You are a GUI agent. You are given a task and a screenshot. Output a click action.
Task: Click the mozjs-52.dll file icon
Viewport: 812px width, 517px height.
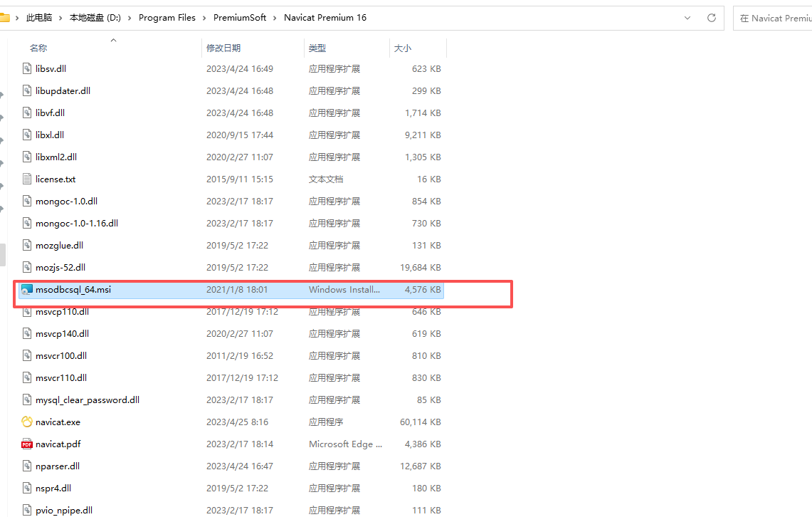click(27, 267)
